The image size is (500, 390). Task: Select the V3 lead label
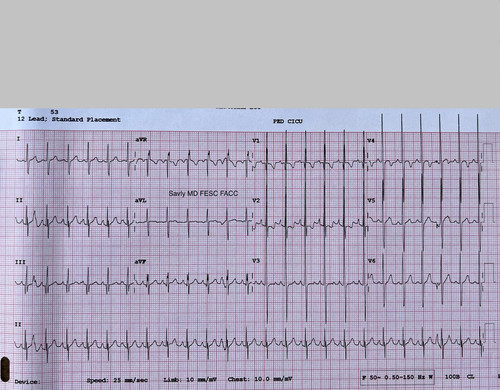(x=256, y=261)
